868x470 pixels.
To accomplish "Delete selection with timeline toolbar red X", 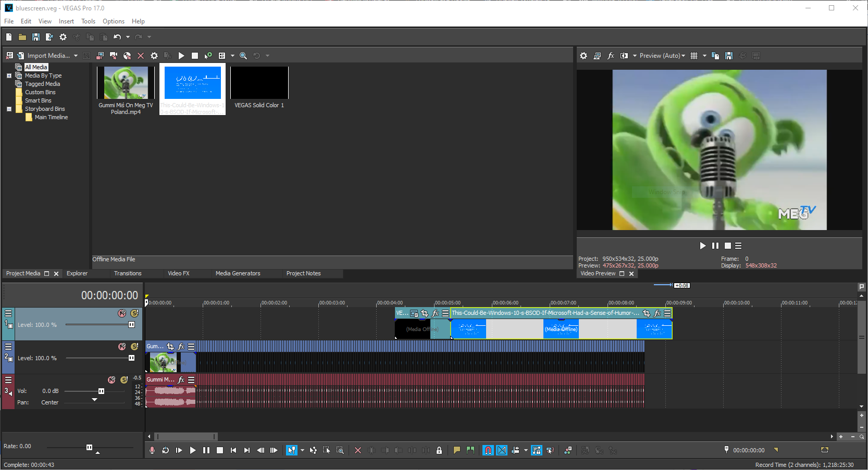I will coord(358,450).
